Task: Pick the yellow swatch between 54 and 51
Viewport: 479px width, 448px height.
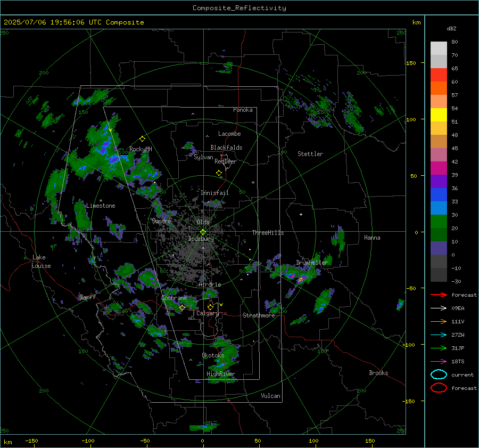Action: click(x=439, y=115)
